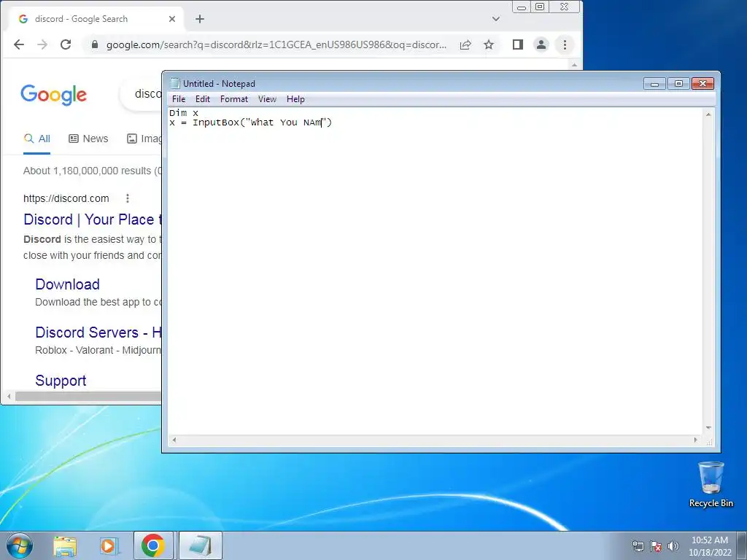Open Windows Media Player from taskbar
The width and height of the screenshot is (747, 560).
coord(109,546)
